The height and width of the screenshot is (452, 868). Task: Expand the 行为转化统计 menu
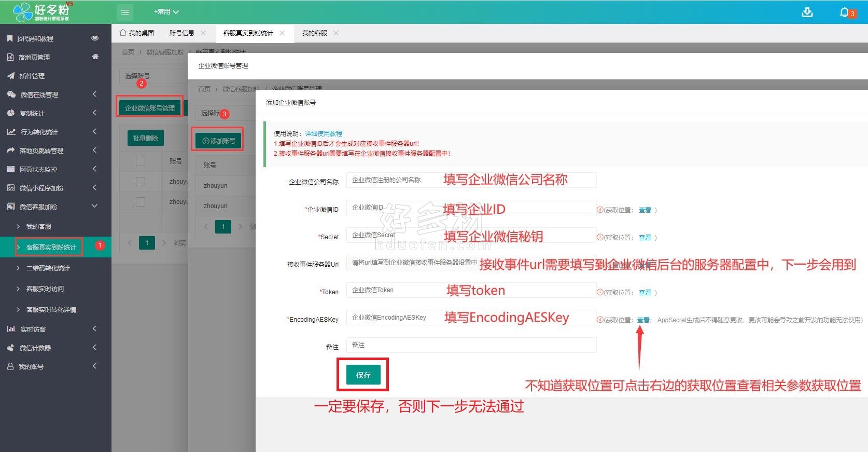pyautogui.click(x=94, y=131)
